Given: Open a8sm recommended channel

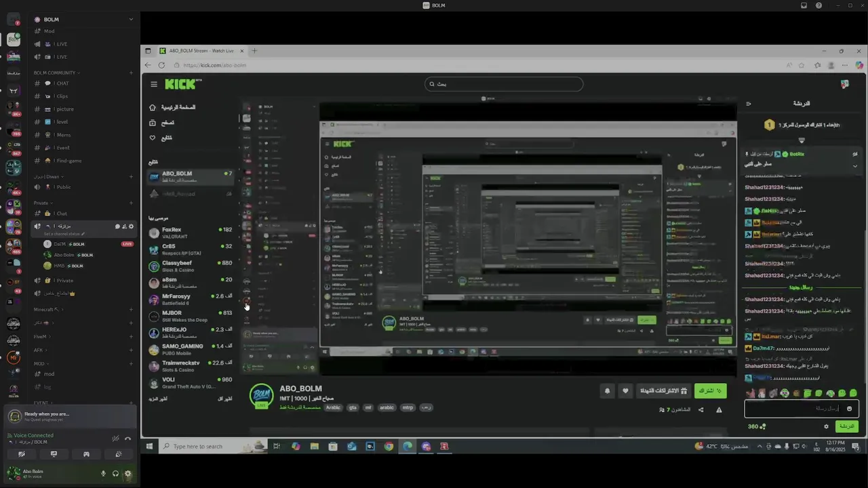Looking at the screenshot, I should pos(191,283).
